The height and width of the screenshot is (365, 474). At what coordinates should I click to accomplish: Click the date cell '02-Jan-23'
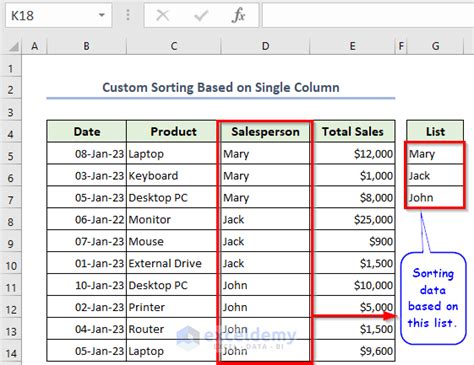point(87,307)
